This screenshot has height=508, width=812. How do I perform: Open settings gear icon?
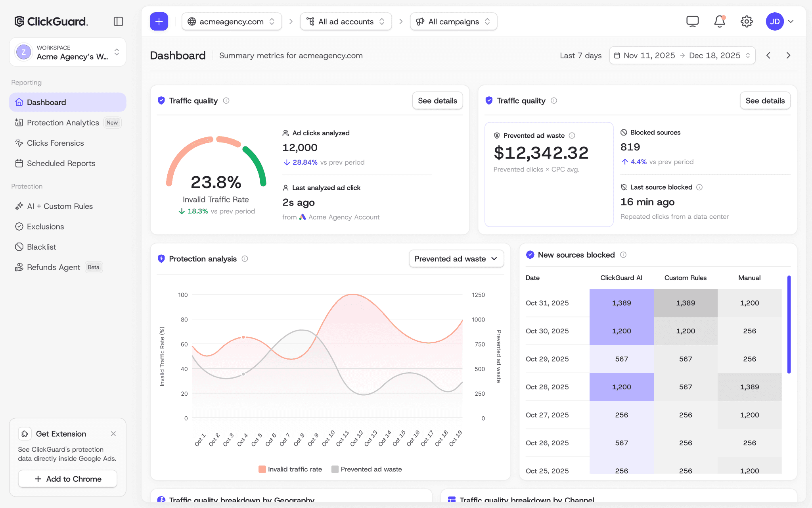tap(747, 21)
